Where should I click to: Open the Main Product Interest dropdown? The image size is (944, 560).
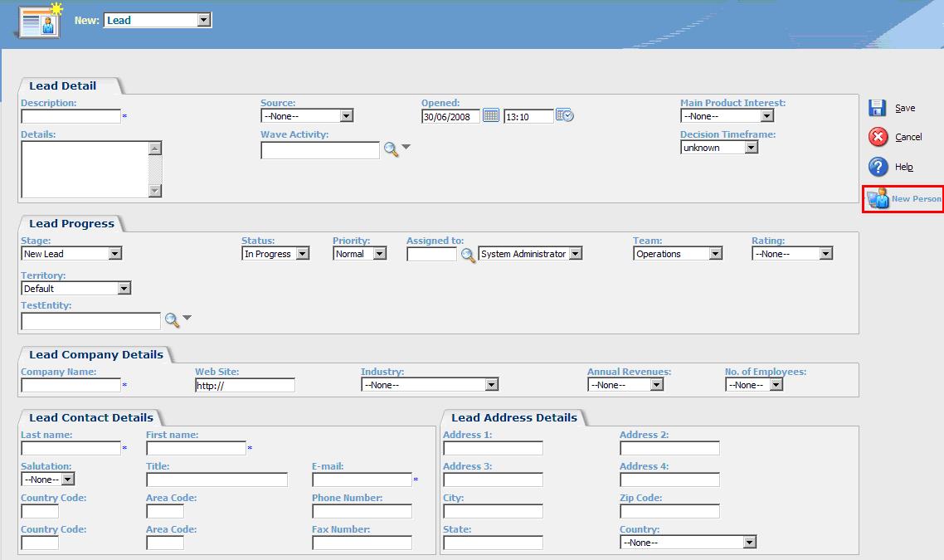727,115
